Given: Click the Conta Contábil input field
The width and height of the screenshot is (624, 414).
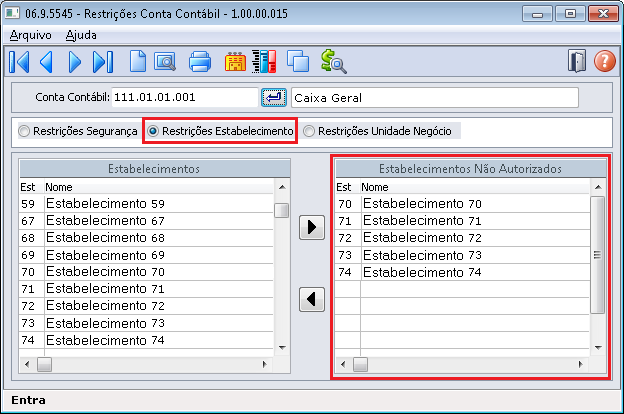Looking at the screenshot, I should point(185,98).
